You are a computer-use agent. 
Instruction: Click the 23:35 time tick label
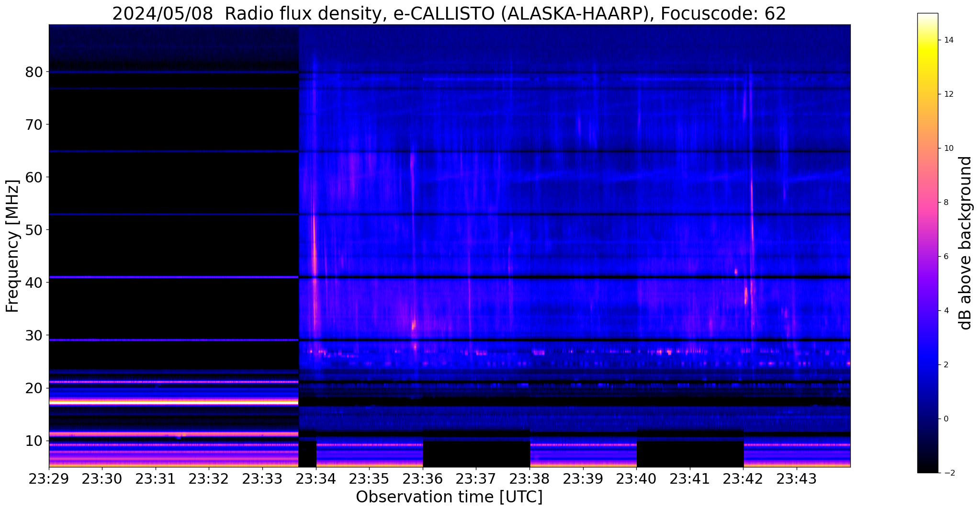[369, 479]
